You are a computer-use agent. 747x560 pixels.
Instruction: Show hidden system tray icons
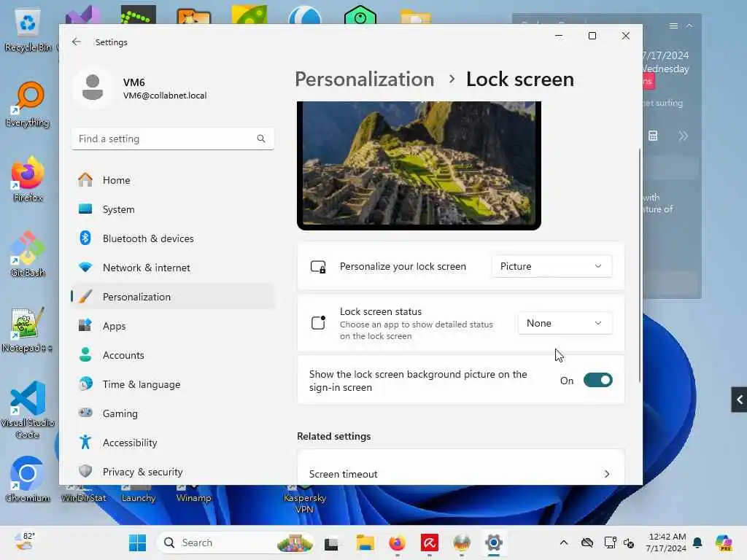tap(564, 542)
